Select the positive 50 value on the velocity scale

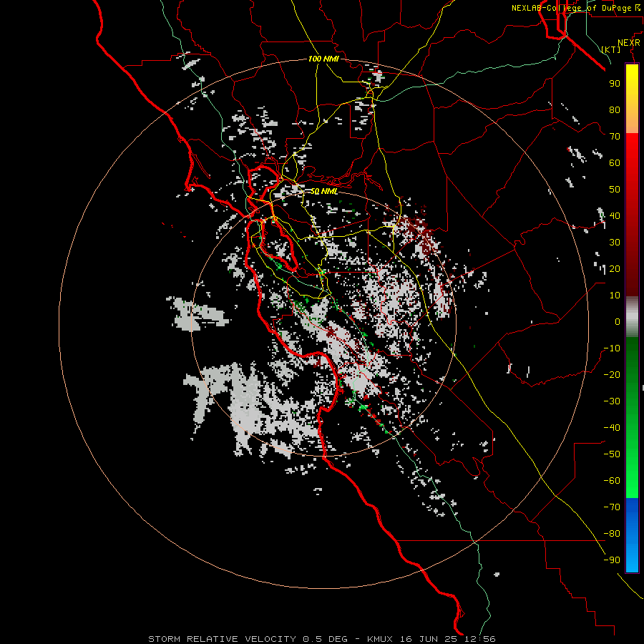click(x=615, y=190)
